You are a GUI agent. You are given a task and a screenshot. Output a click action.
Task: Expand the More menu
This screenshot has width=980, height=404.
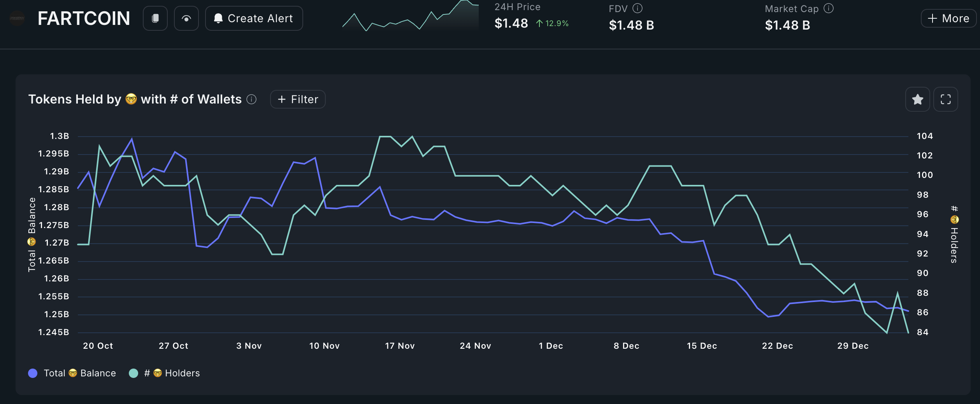tap(948, 18)
